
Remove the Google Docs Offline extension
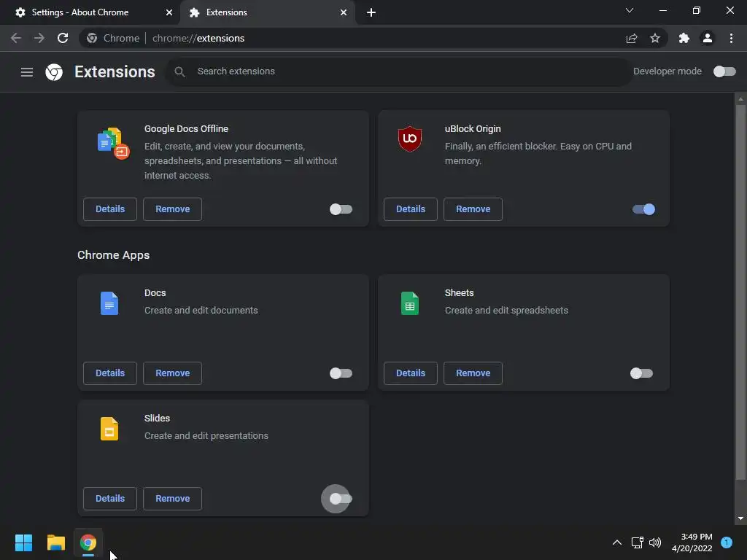click(172, 209)
